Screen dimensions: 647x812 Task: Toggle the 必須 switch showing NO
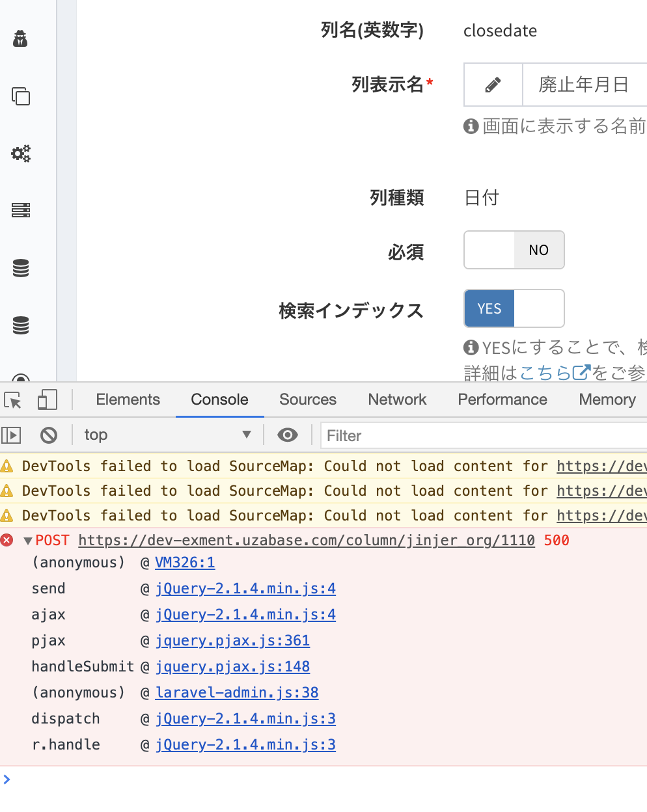514,250
